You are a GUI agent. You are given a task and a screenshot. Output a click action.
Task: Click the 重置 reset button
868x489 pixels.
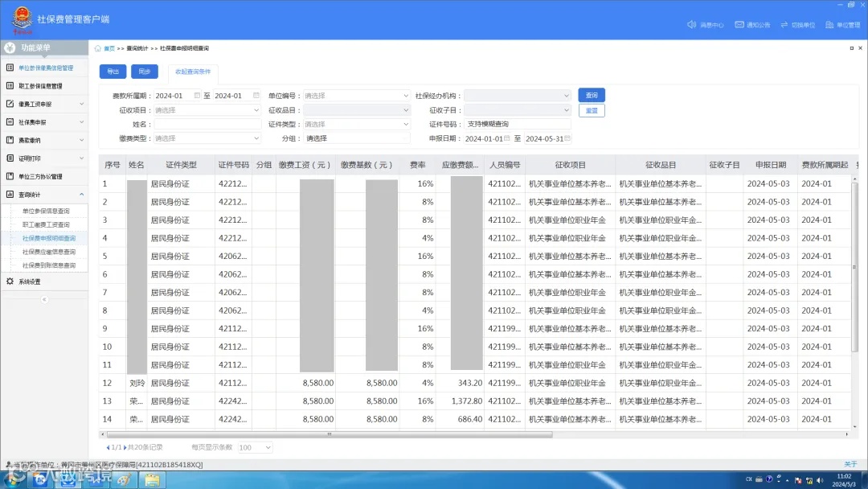592,111
